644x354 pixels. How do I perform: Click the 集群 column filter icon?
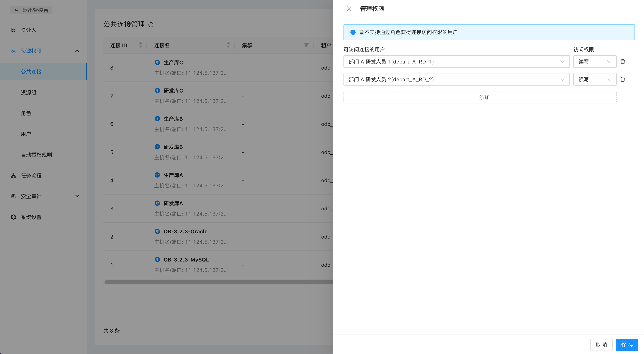click(306, 45)
